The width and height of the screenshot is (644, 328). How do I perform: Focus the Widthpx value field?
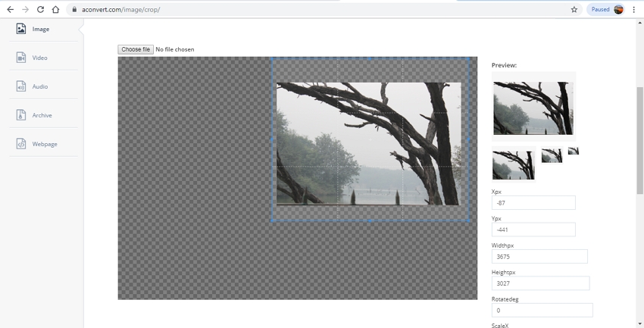539,257
